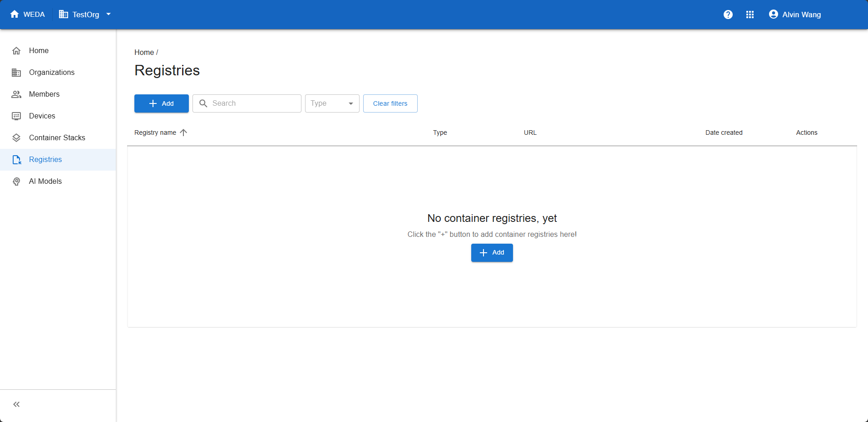Click the Clear filters button

[390, 103]
